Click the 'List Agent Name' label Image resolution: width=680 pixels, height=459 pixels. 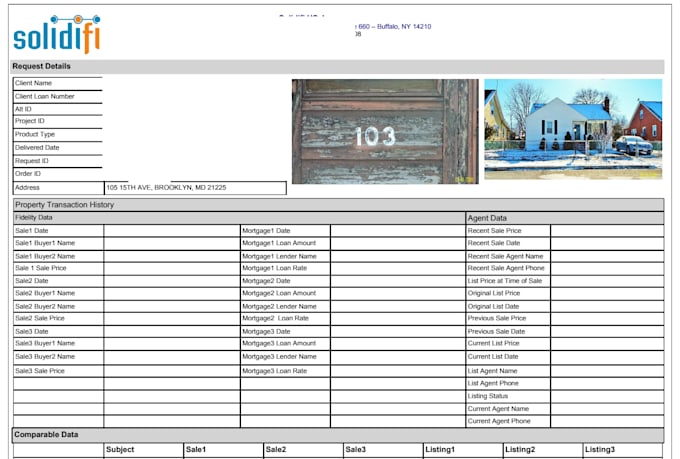492,371
